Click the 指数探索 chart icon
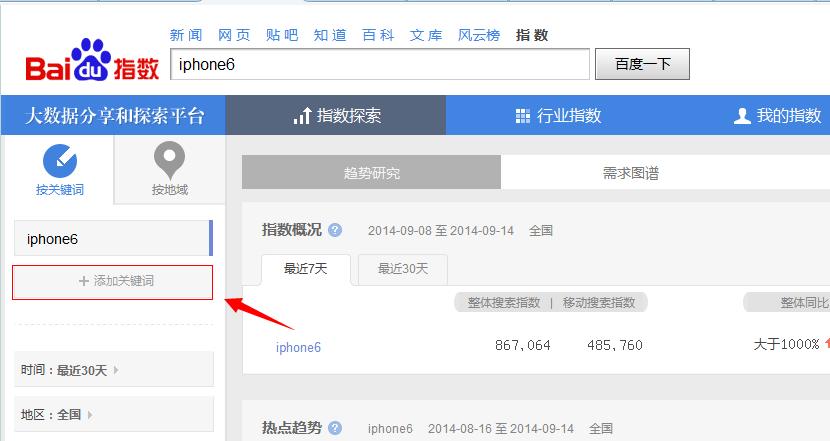This screenshot has height=441, width=830. [x=302, y=115]
